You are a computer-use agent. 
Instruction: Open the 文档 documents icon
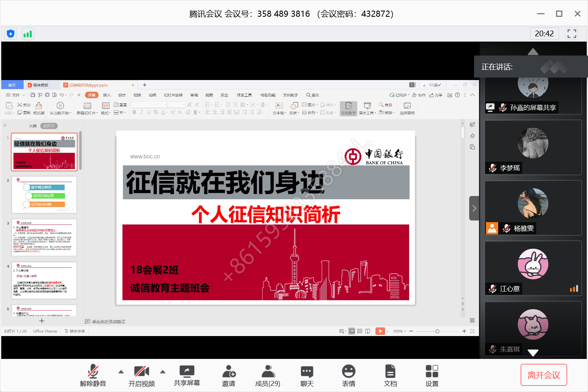pyautogui.click(x=390, y=375)
